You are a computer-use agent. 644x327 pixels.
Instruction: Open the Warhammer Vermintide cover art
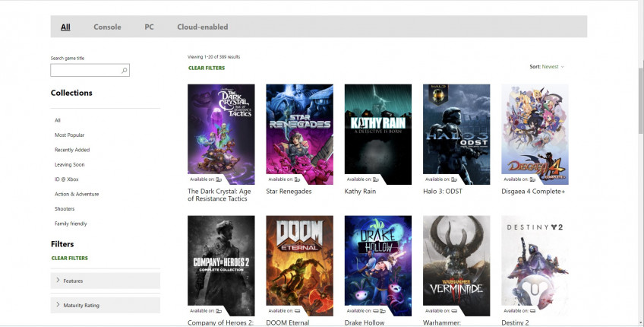tap(456, 266)
